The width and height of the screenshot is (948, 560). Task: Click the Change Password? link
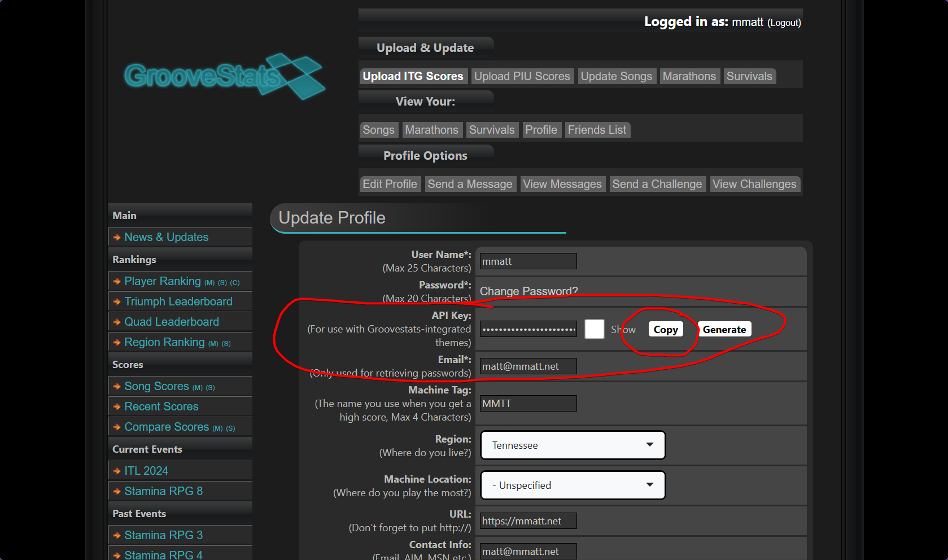tap(528, 291)
